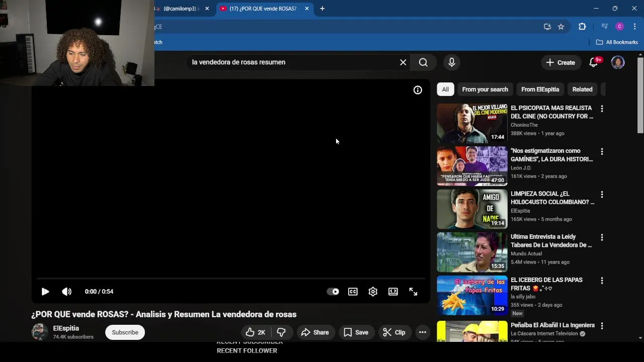
Task: Open the Leidy Tabares interview thumbnail
Action: tap(472, 252)
